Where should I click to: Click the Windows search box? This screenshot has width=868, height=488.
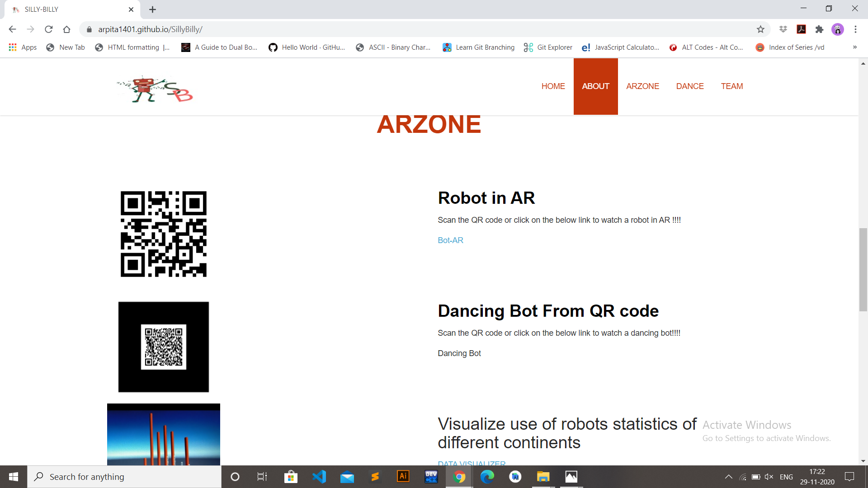124,477
